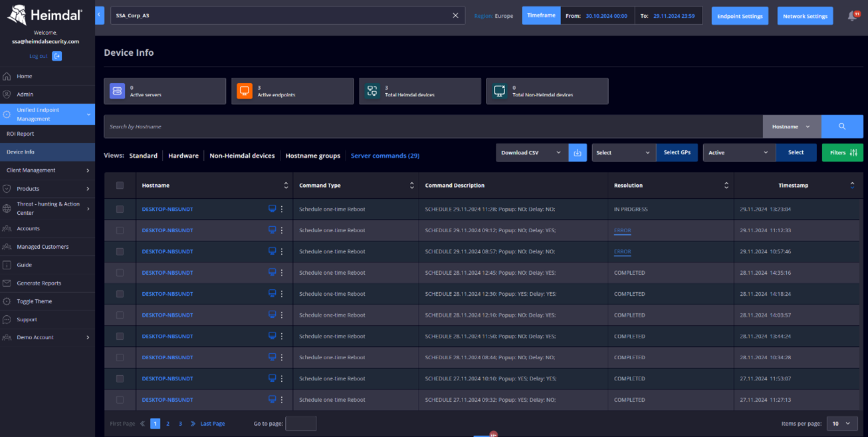The image size is (868, 437).
Task: Click the Go to page input box
Action: pos(300,424)
